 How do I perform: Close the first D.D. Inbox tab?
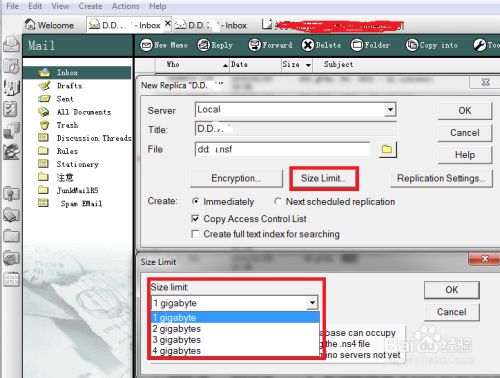click(x=168, y=23)
